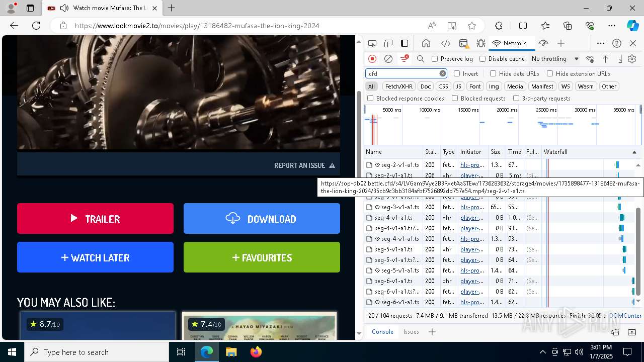Activate the inspect element picker tool
The image size is (644, 362).
(x=372, y=43)
